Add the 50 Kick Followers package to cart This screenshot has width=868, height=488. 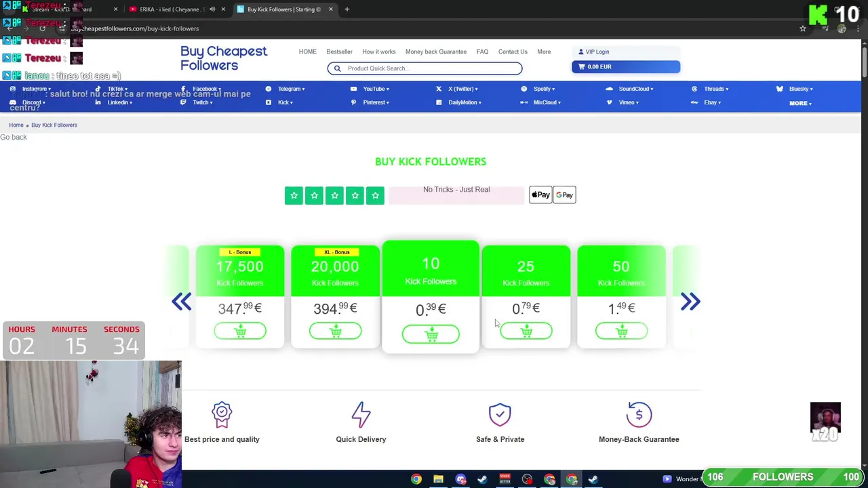[x=621, y=331]
